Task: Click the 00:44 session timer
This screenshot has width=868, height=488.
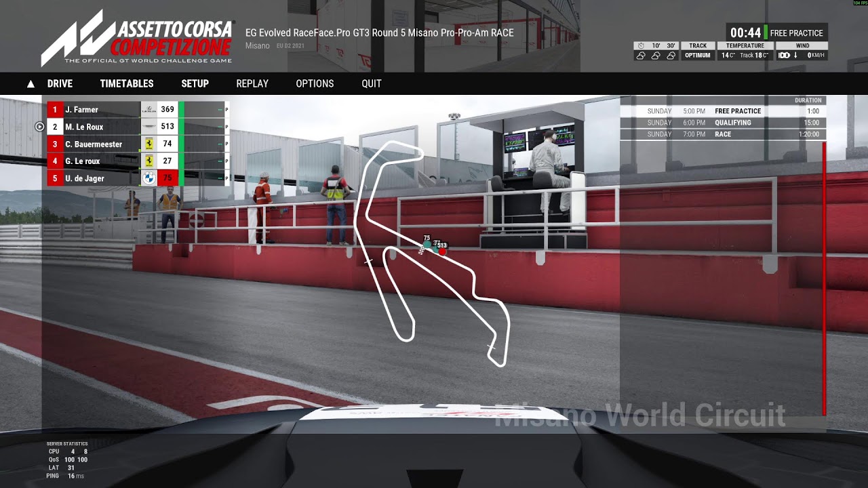Action: 745,33
